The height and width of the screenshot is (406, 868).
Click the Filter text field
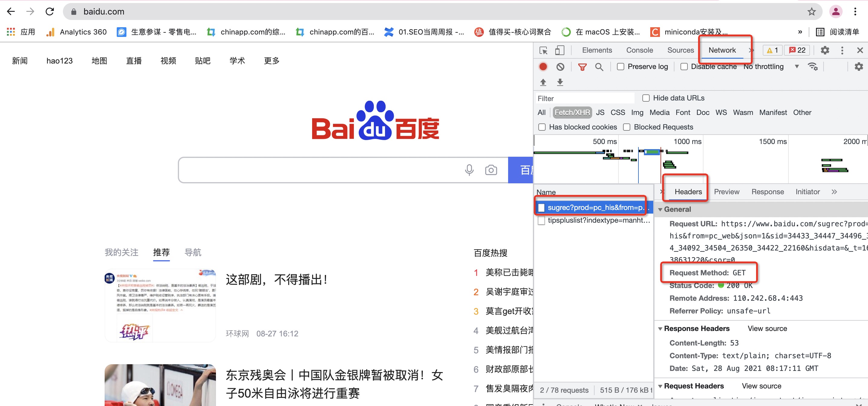coord(585,98)
